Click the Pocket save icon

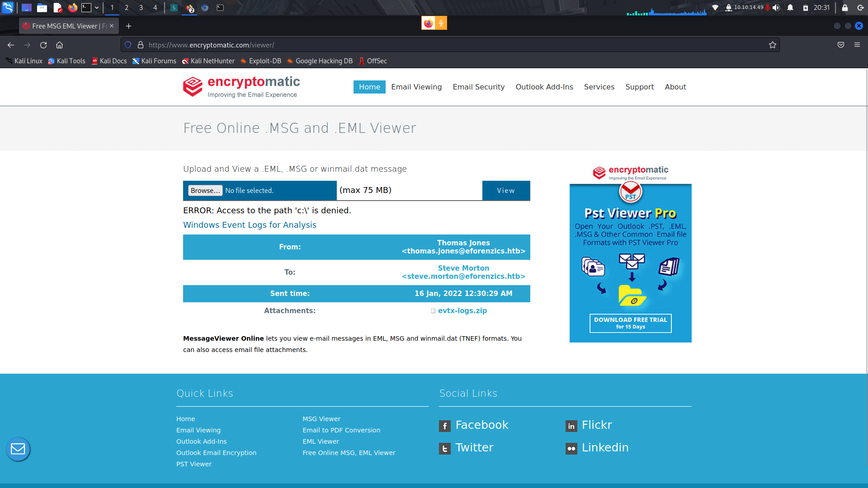click(x=841, y=45)
